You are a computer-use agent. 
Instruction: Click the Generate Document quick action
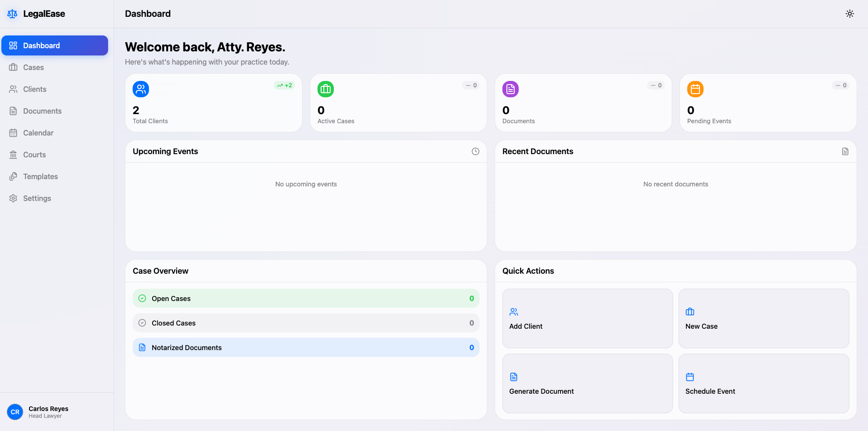click(587, 384)
